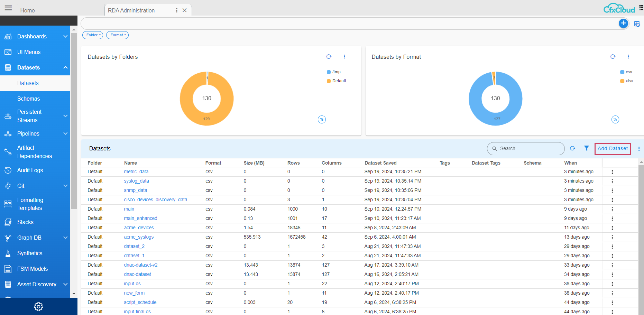Open the filter icon on the Datasets table
644x315 pixels.
587,148
